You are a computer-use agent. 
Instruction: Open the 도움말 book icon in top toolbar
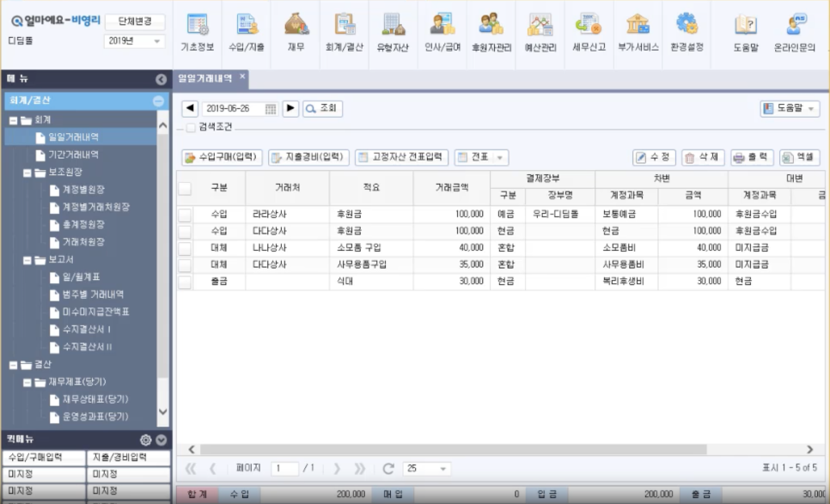745,33
